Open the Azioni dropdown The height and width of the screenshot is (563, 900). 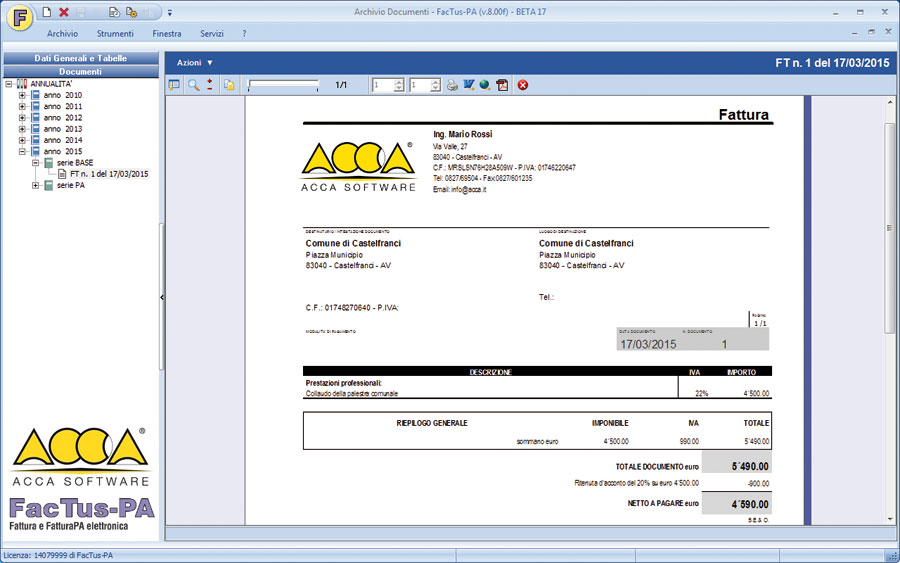195,62
